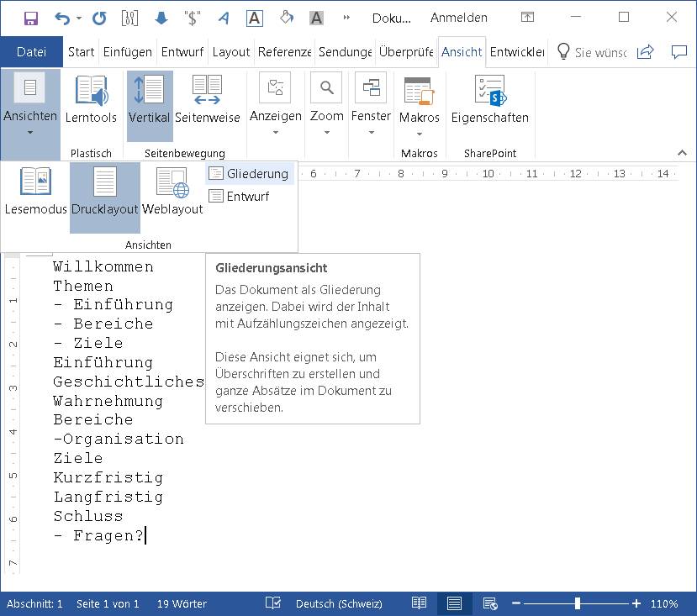Click the spelling check status icon
The height and width of the screenshot is (616, 697).
pos(272,603)
